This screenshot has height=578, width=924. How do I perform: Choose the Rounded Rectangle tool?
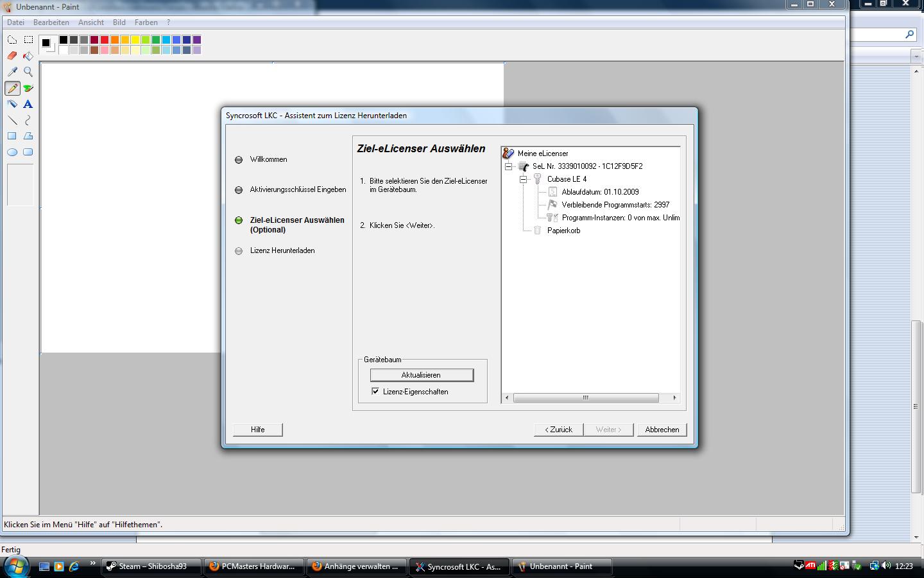click(28, 152)
